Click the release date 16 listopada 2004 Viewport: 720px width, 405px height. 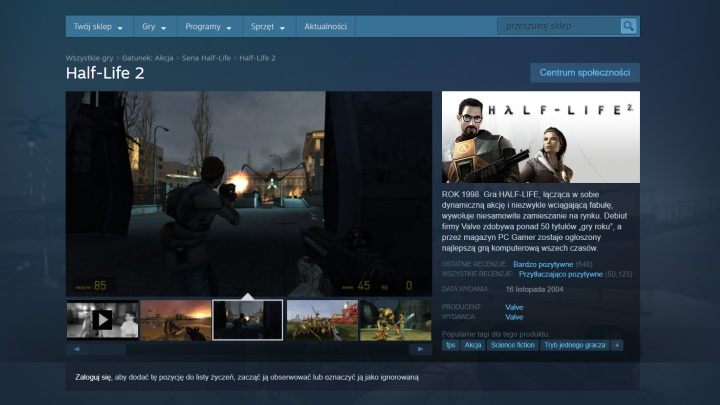click(534, 289)
